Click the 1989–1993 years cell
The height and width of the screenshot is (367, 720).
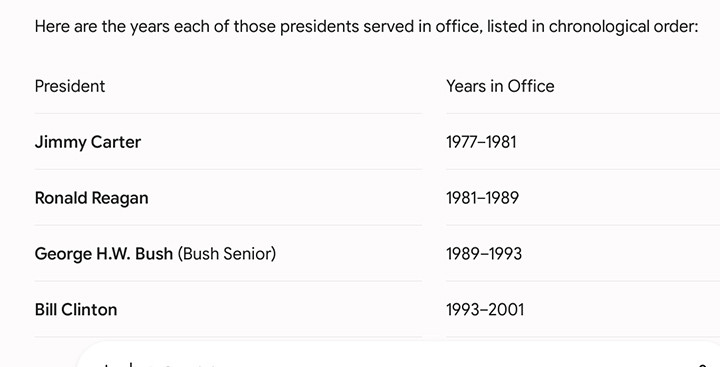point(484,254)
